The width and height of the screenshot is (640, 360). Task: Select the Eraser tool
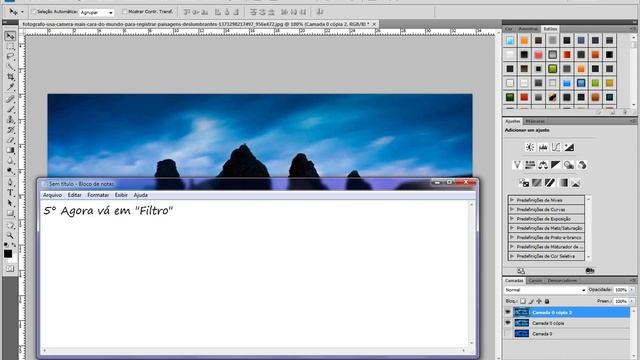pyautogui.click(x=10, y=140)
